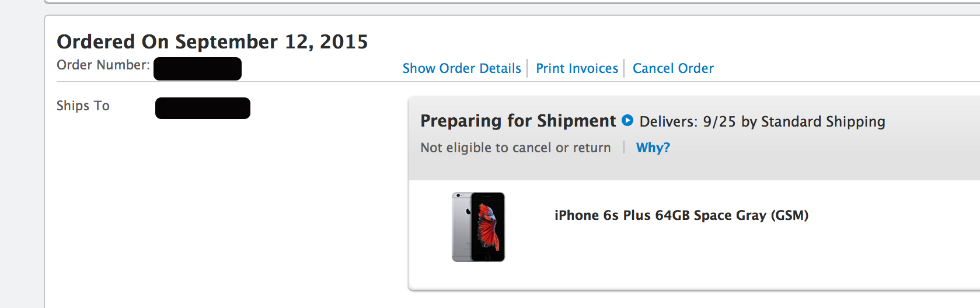Click the gray back of the iPhone image
The width and height of the screenshot is (980, 308).
462,226
